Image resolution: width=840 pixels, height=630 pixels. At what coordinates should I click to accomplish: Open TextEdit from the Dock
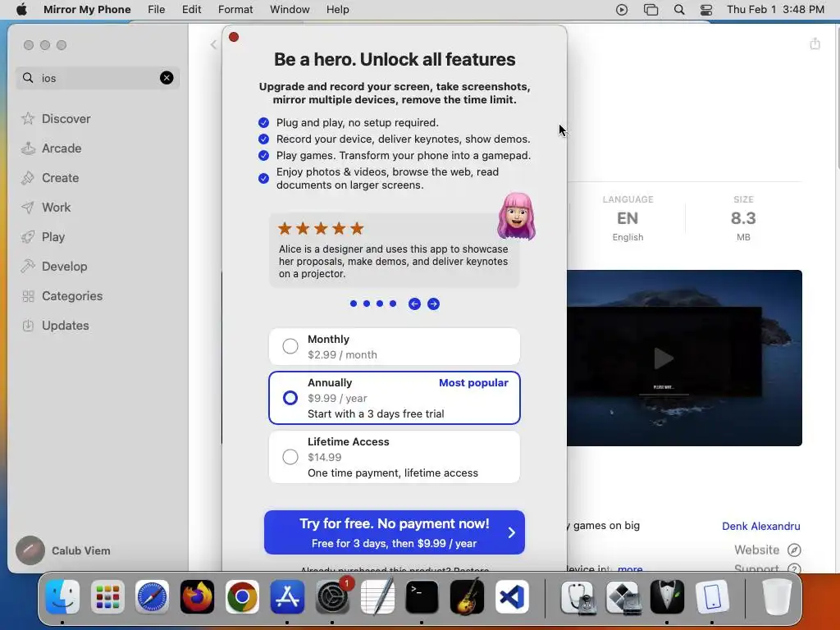tap(377, 597)
